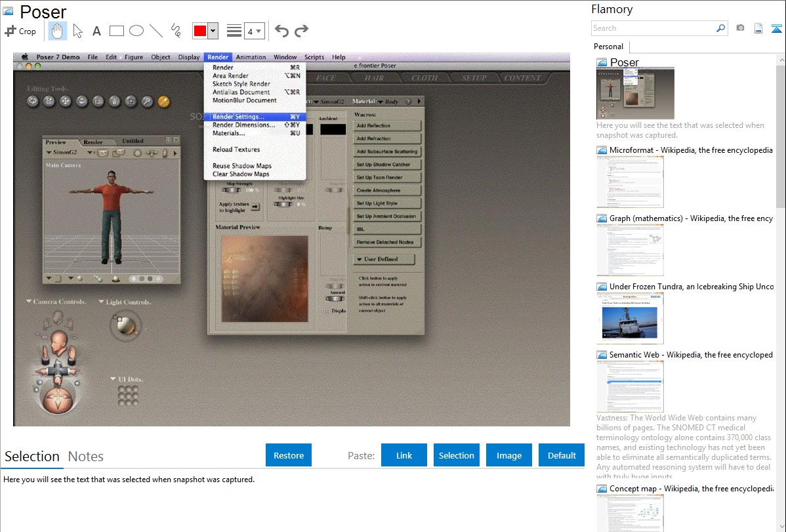
Task: Click Create Atmosphere wacro button
Action: 387,190
